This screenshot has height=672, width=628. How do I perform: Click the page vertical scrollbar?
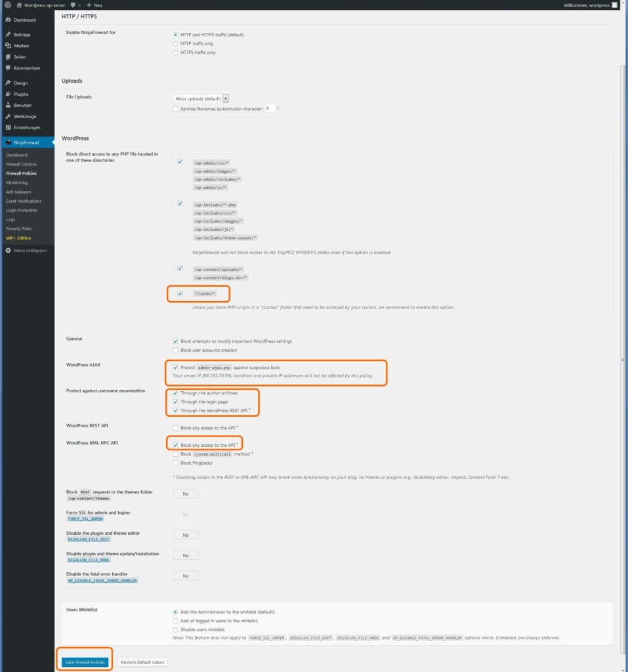pyautogui.click(x=623, y=360)
